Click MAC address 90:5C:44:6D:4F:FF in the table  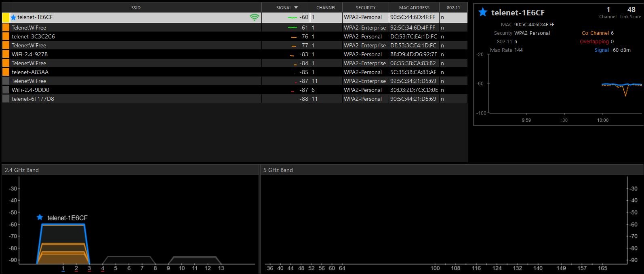(x=412, y=17)
